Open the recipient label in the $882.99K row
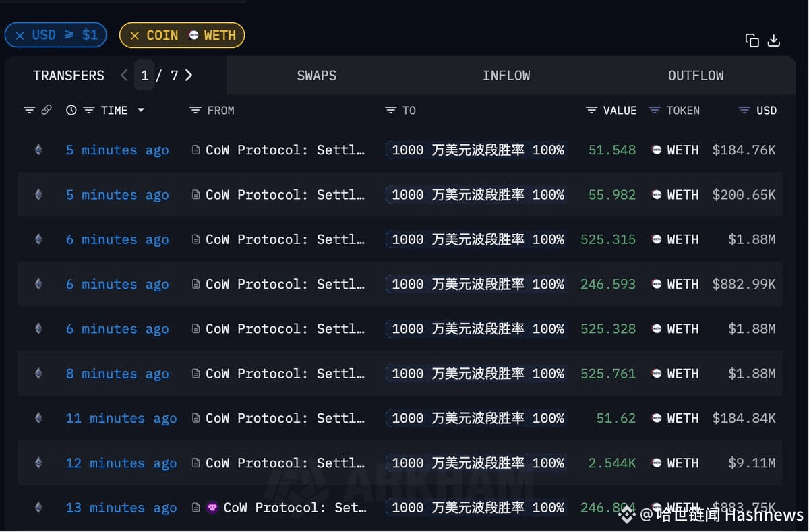 pos(477,284)
